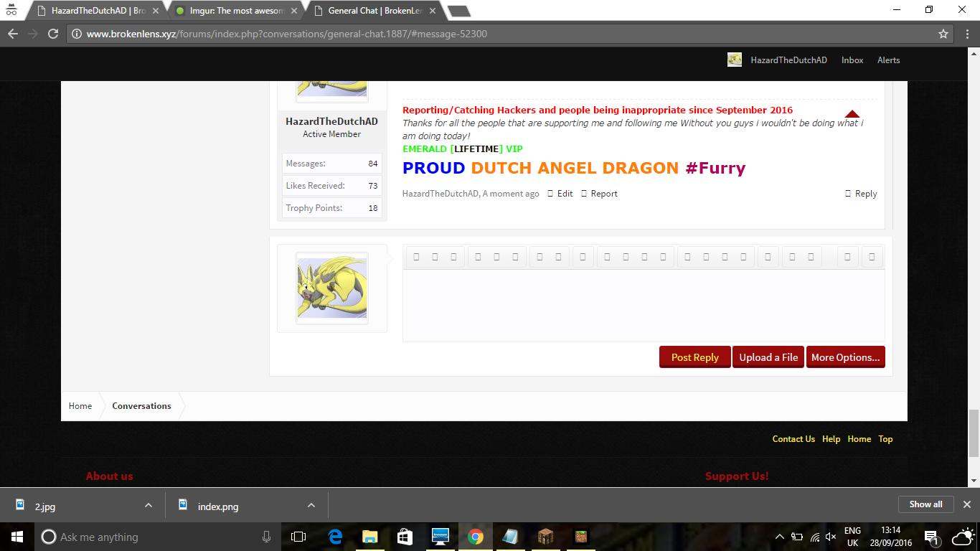This screenshot has width=980, height=551.
Task: Click inside the reply message text area
Action: point(644,306)
